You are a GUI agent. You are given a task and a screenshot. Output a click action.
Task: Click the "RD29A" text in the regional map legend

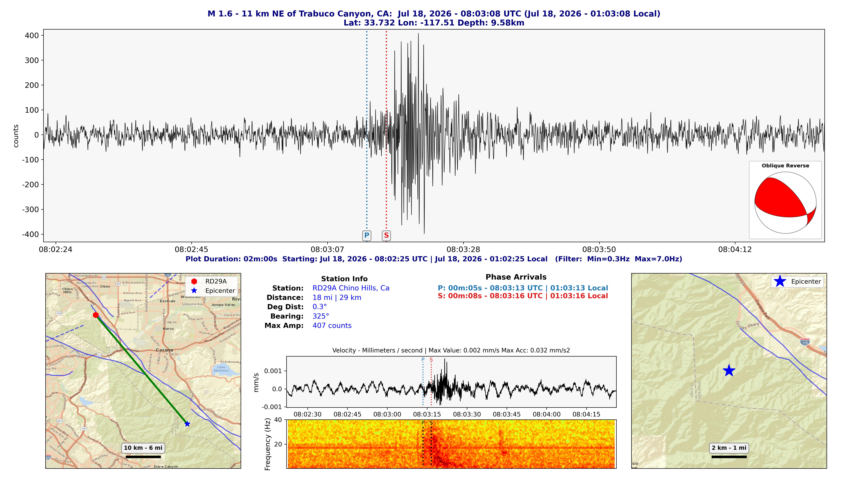pos(216,281)
